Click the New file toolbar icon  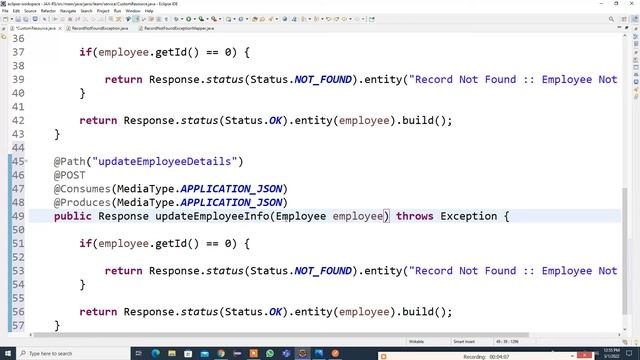tap(5, 19)
